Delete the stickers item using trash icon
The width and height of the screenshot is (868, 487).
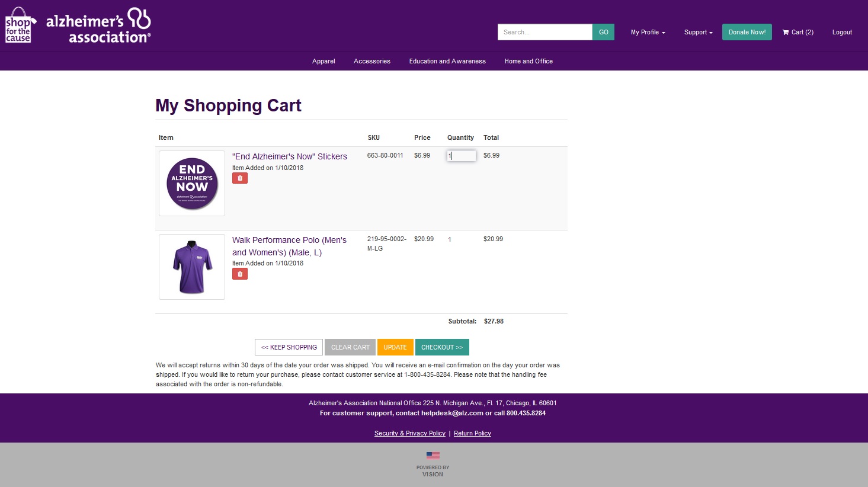pos(239,178)
